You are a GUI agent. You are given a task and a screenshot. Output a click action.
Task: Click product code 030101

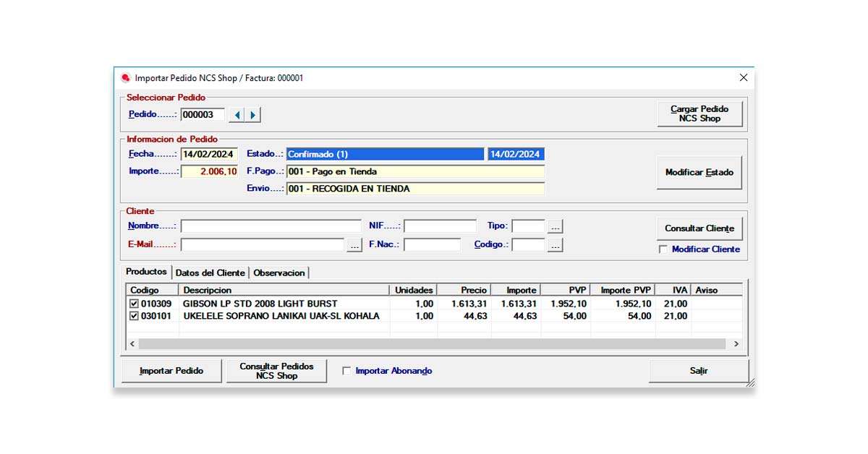(x=156, y=316)
